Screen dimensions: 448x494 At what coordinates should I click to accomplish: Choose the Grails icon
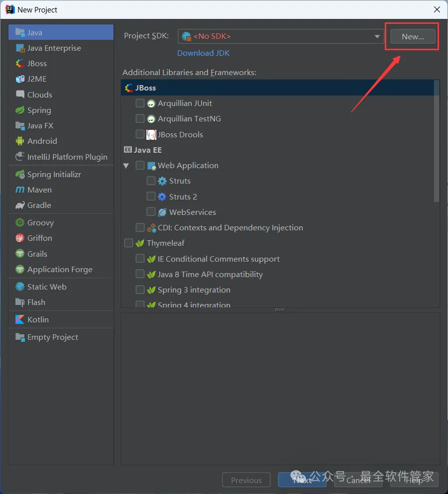point(20,254)
